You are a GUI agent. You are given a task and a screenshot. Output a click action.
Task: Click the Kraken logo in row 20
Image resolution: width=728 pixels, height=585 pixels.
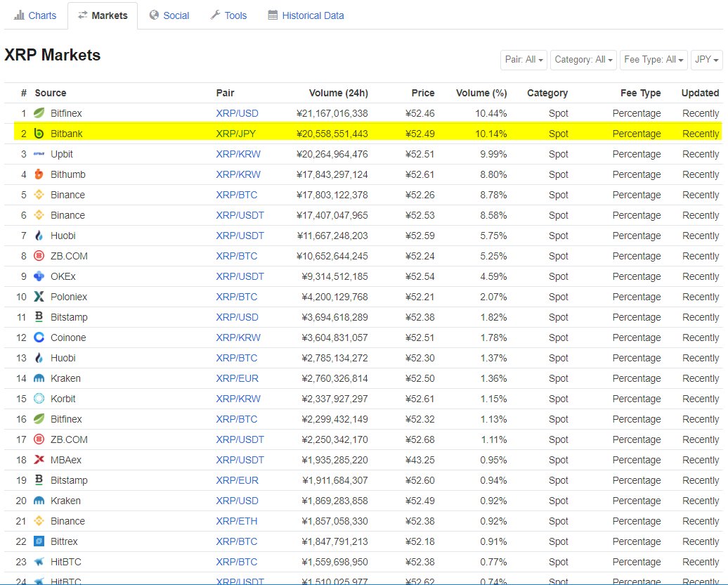click(x=39, y=501)
